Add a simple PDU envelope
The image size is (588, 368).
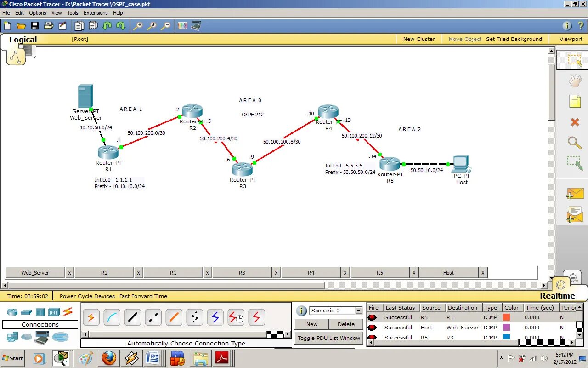click(575, 193)
